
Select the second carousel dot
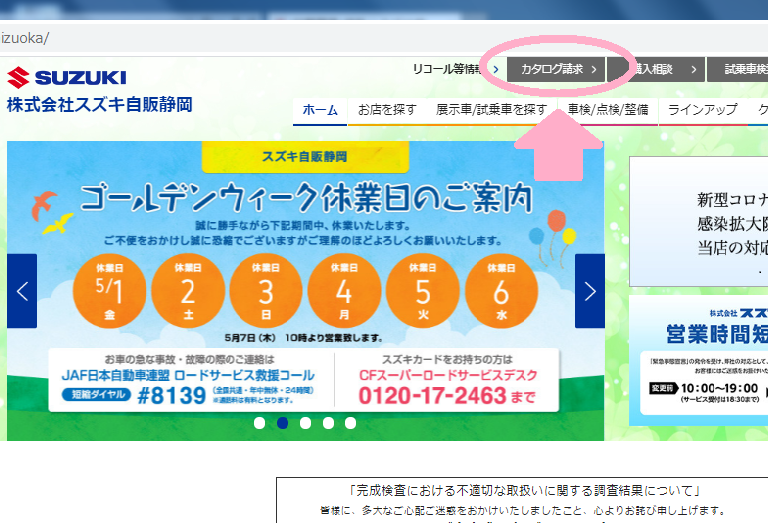click(x=283, y=423)
